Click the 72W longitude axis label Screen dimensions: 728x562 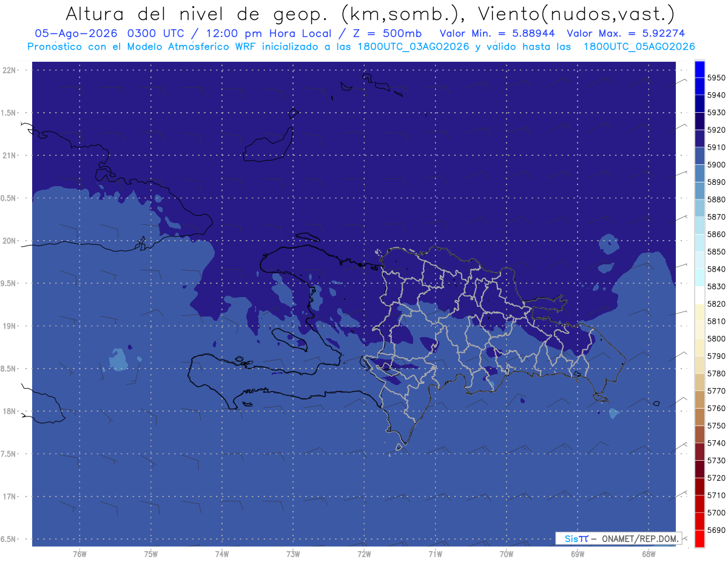364,554
